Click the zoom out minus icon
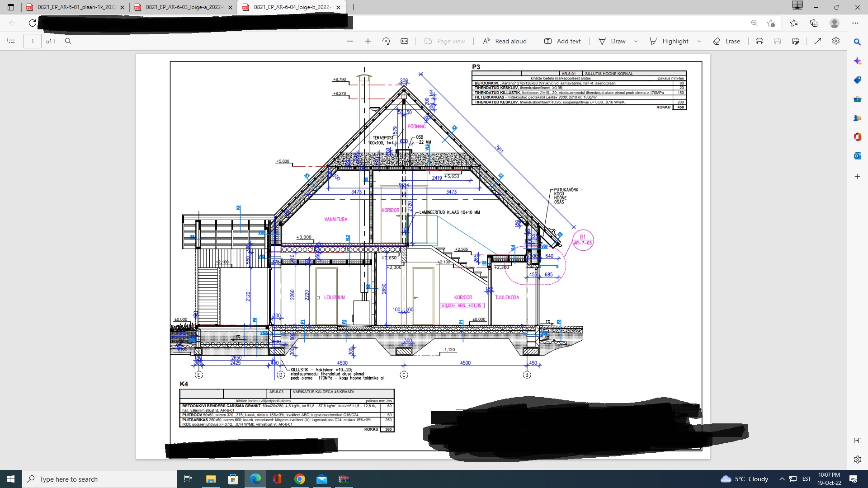This screenshot has width=868, height=488. point(350,41)
